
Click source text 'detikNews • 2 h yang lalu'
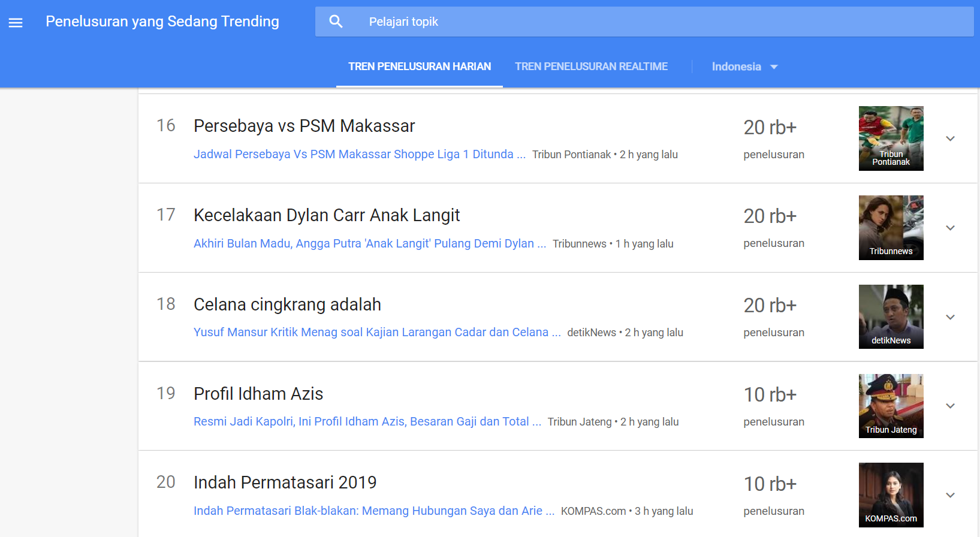(x=625, y=333)
